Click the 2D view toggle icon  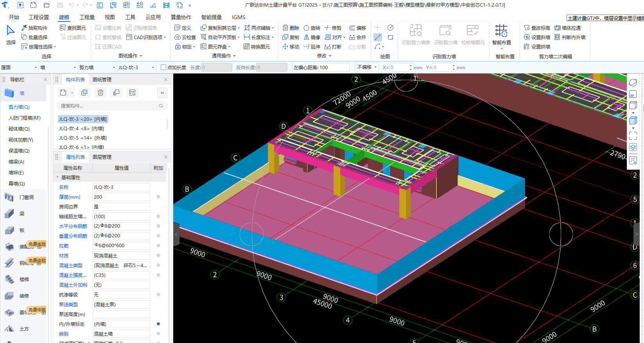pos(633,94)
